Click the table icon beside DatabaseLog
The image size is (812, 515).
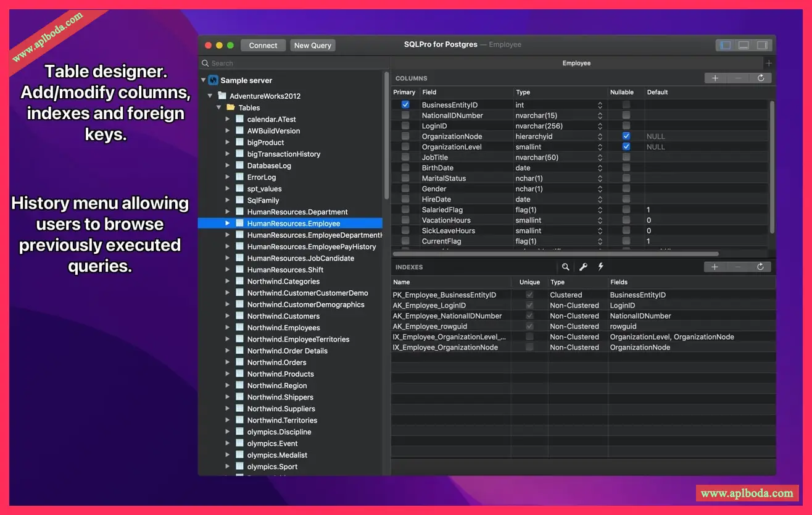(x=240, y=165)
